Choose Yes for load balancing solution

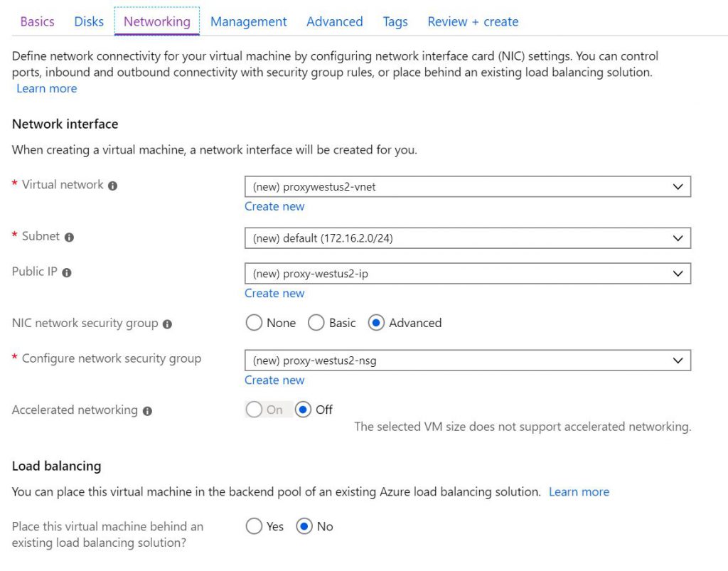click(254, 526)
